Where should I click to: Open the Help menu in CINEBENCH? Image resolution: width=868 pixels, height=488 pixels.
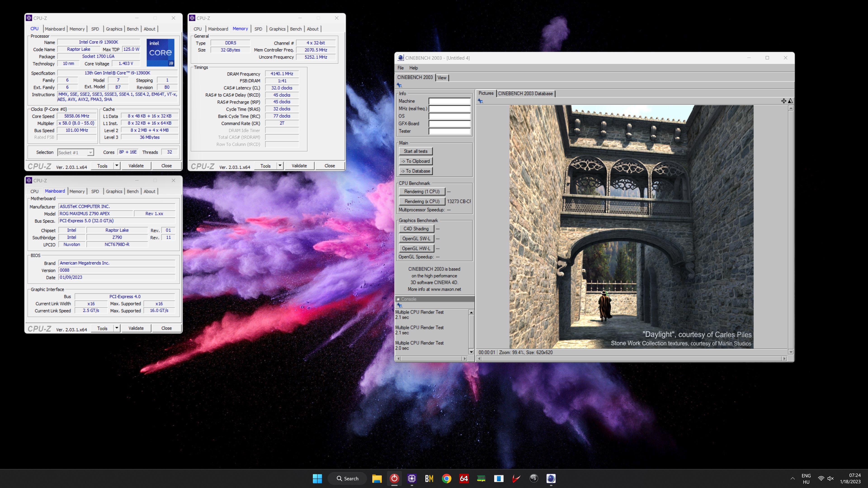pyautogui.click(x=413, y=68)
